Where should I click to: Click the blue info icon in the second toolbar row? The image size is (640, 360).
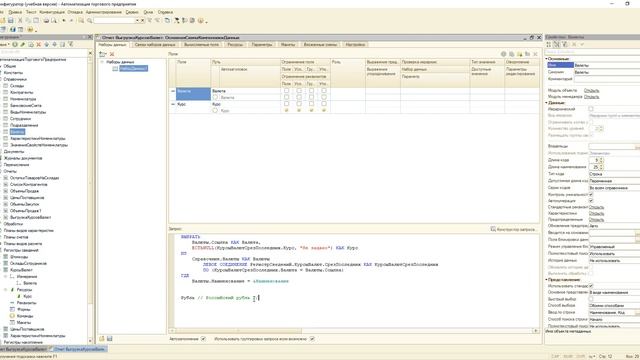13,29
